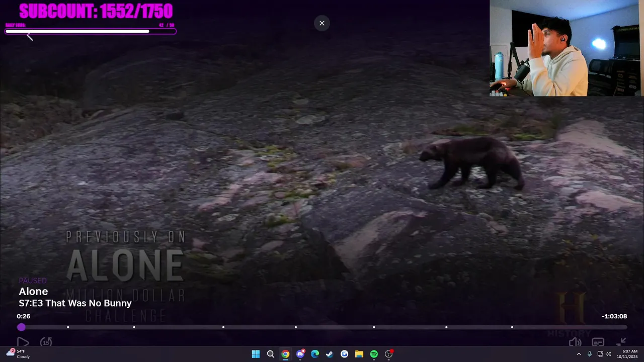Open the subtitles and captions menu
This screenshot has height=362, width=644.
[x=598, y=342]
